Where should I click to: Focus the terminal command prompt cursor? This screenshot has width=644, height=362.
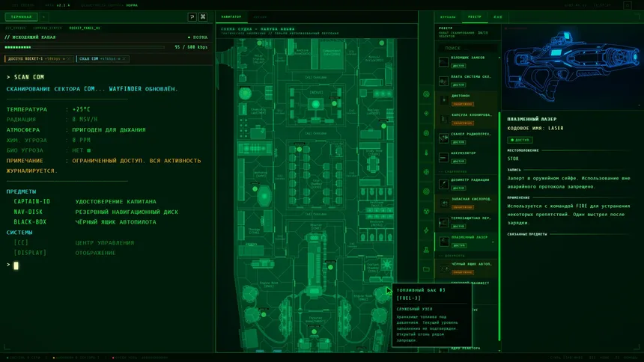[16, 266]
